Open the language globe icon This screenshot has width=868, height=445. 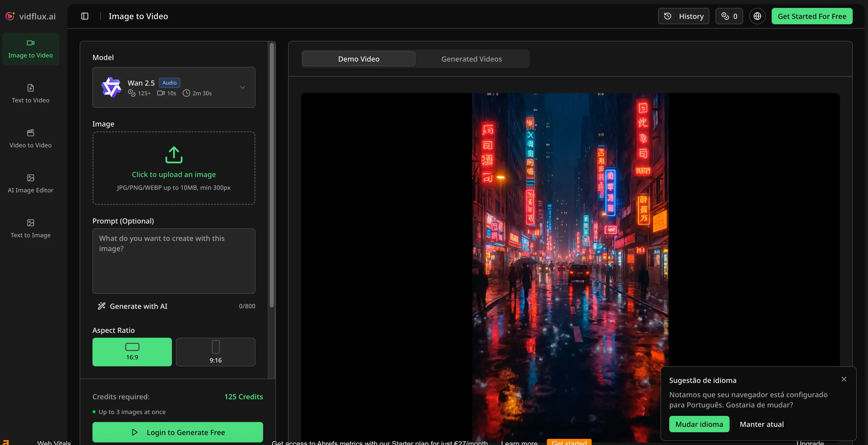757,16
